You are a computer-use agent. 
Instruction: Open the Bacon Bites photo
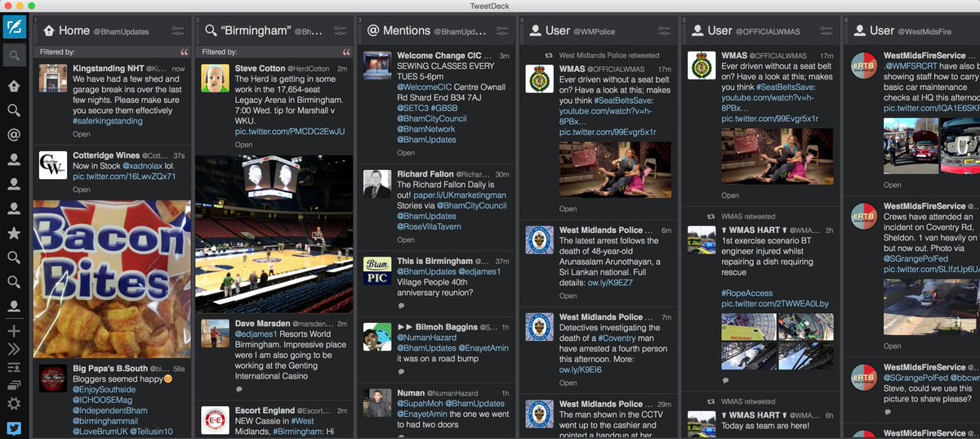(x=112, y=280)
